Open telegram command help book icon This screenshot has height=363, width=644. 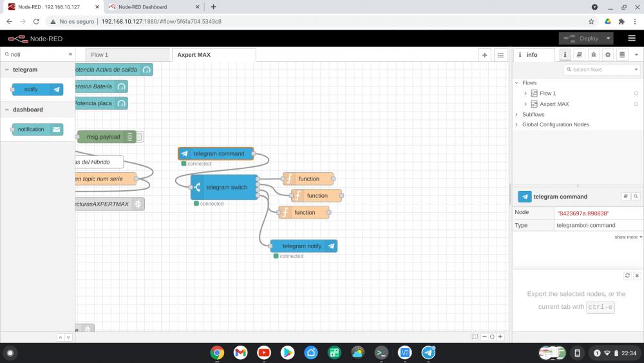click(625, 197)
